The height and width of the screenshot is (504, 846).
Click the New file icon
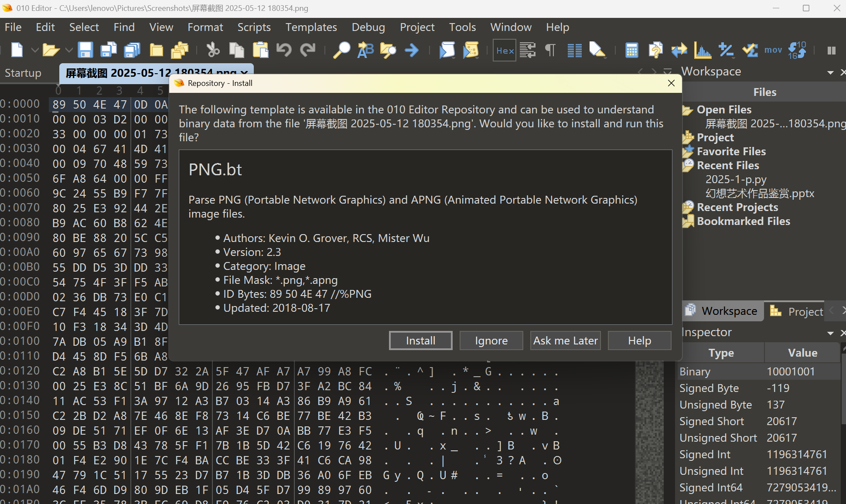[17, 50]
